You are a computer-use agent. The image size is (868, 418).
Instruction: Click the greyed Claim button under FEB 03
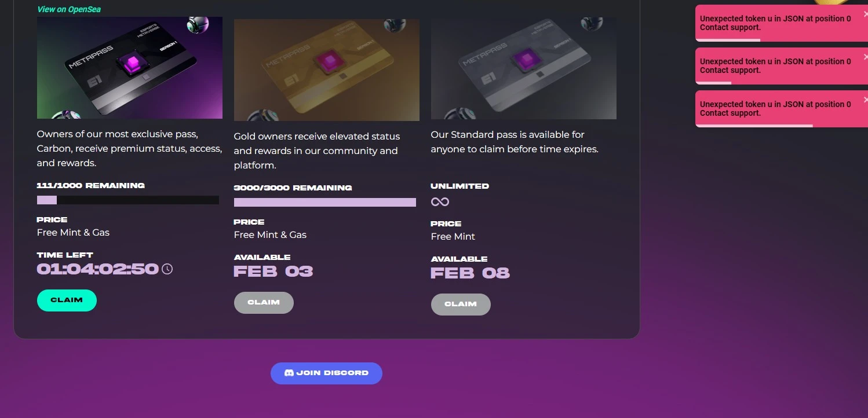pyautogui.click(x=264, y=303)
